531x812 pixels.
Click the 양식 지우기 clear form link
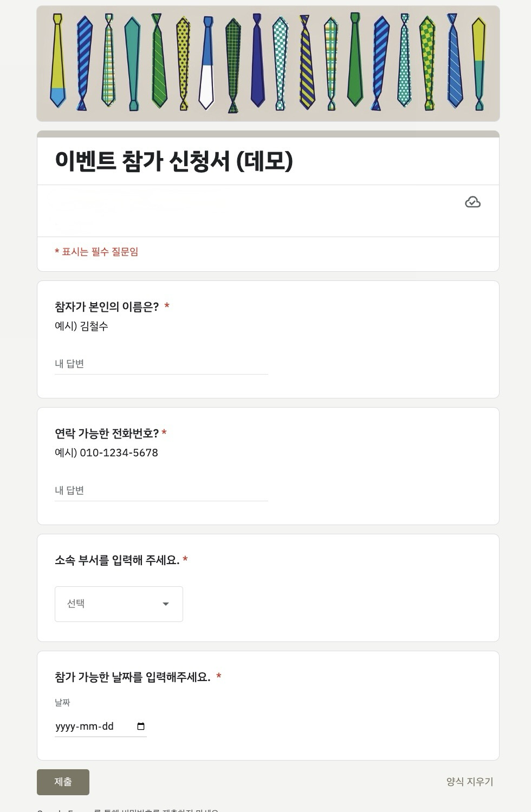point(469,782)
